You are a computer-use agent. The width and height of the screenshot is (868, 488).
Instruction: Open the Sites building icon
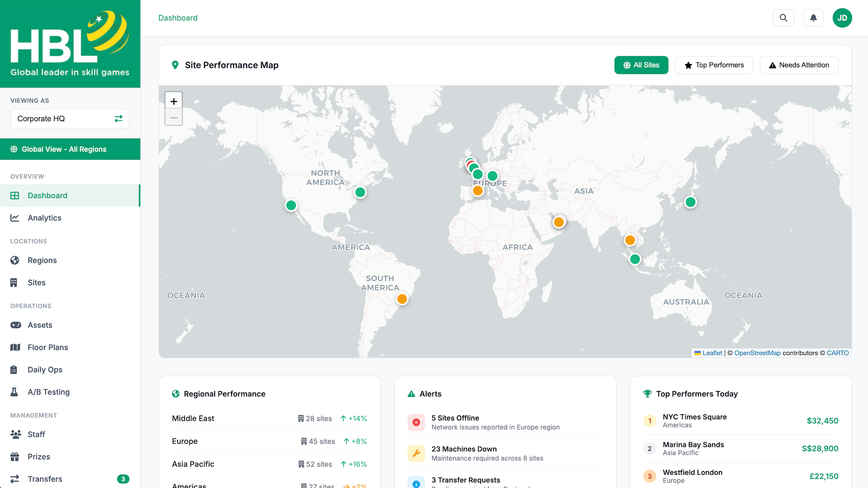[x=15, y=282]
